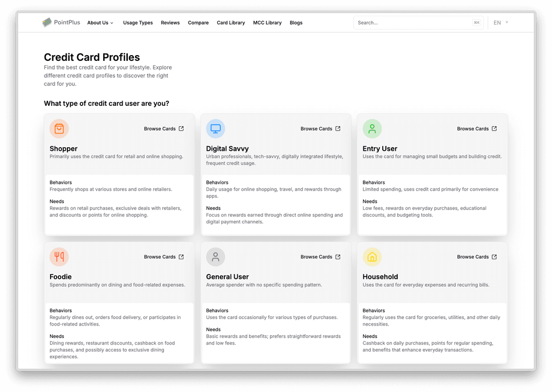Click external-link icon beside Household Browse Cards
The height and width of the screenshot is (392, 552).
click(x=494, y=257)
